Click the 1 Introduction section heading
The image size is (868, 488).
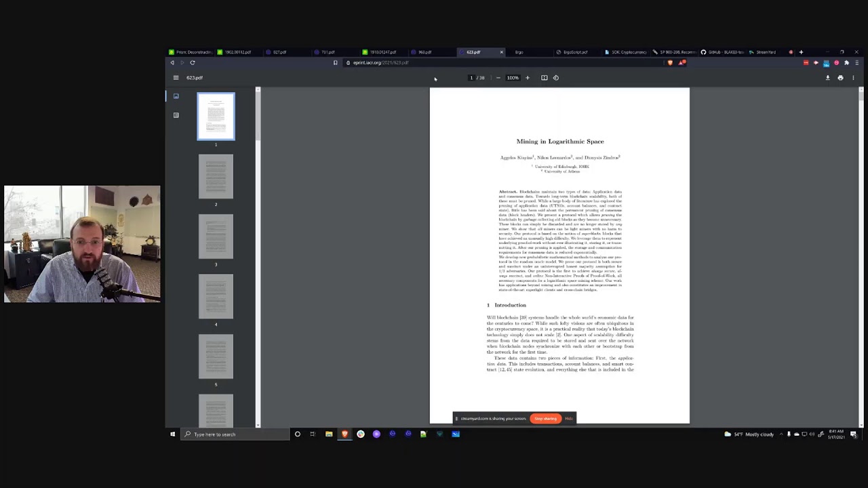(507, 305)
